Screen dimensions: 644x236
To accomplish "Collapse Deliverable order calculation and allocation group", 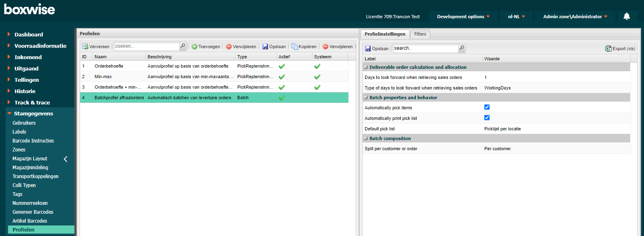I will click(x=366, y=67).
